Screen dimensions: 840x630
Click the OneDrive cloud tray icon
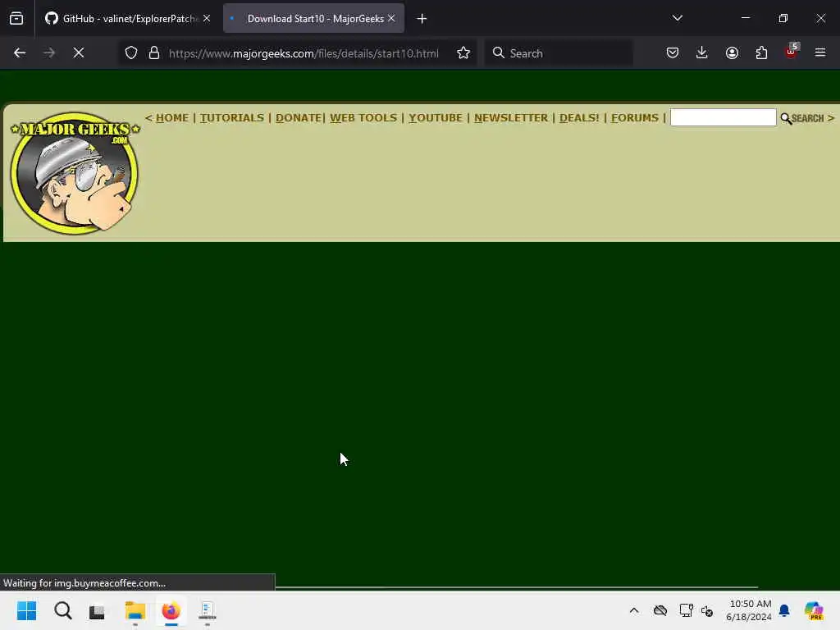(660, 610)
